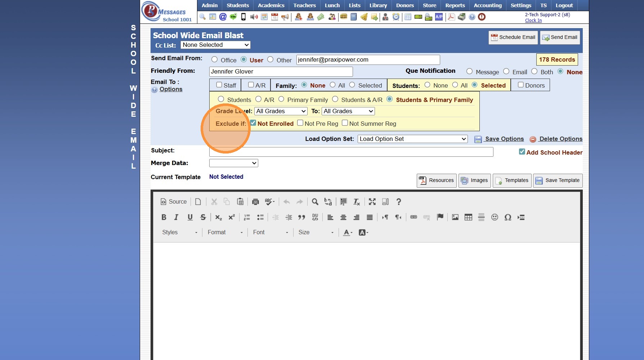Click the Save Options link
The image size is (644, 360).
(x=504, y=139)
